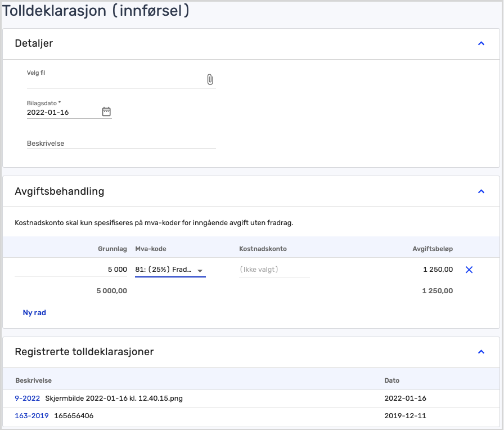The width and height of the screenshot is (504, 430).
Task: Click the Avgiftsbeløp row value 1 250,00 beside X
Action: [x=438, y=270]
